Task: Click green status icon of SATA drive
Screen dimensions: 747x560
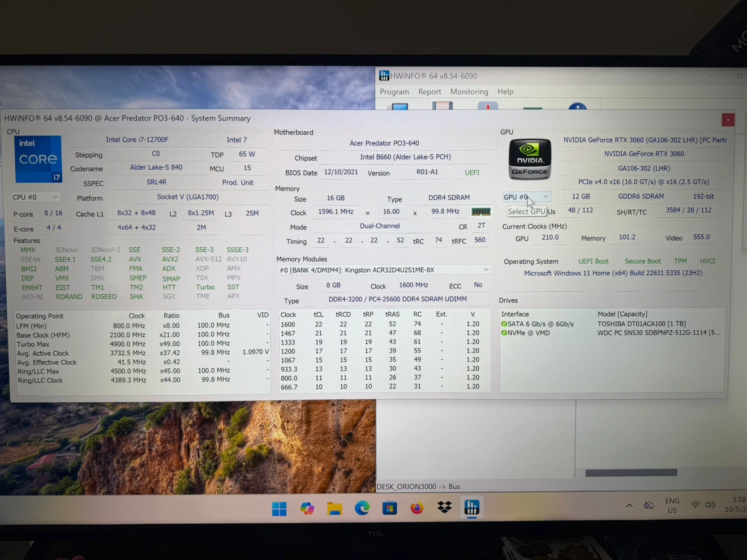Action: point(504,324)
